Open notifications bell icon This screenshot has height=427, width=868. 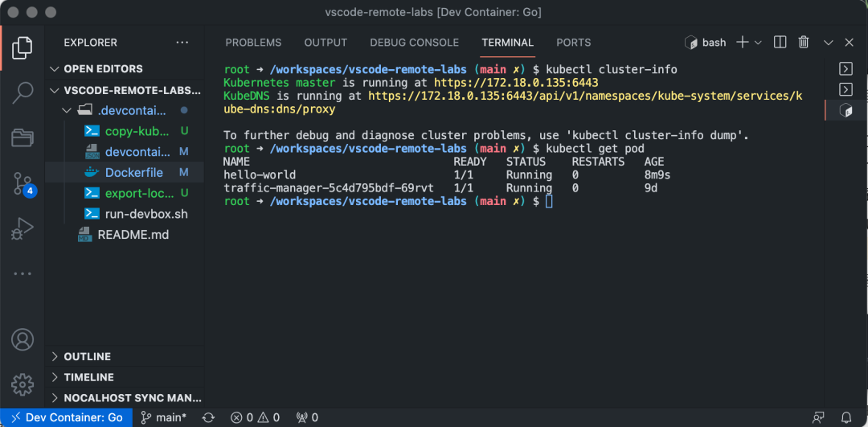click(x=846, y=417)
